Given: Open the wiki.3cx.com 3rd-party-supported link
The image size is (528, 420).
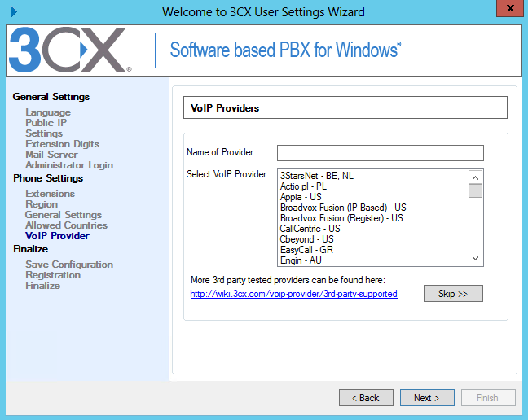Looking at the screenshot, I should click(x=293, y=294).
